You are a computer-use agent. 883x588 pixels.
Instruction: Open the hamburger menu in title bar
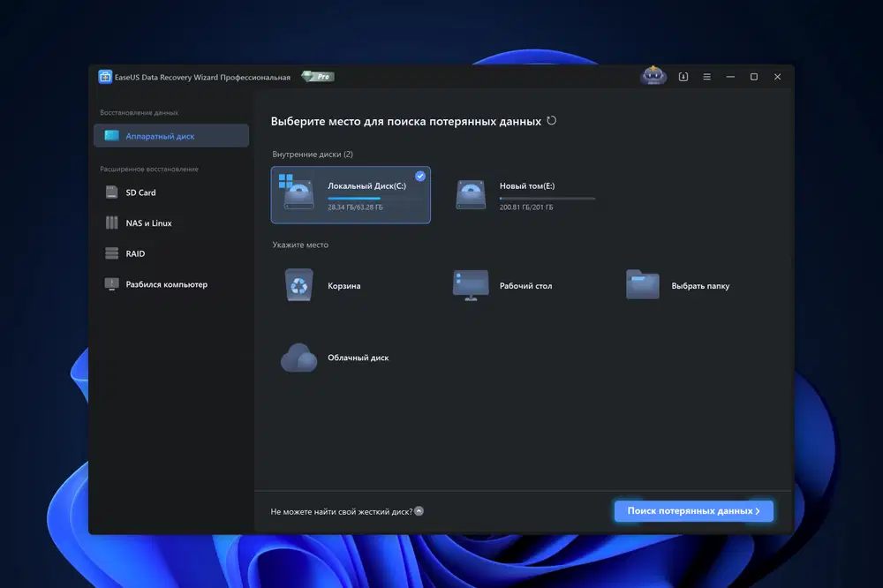(x=706, y=77)
